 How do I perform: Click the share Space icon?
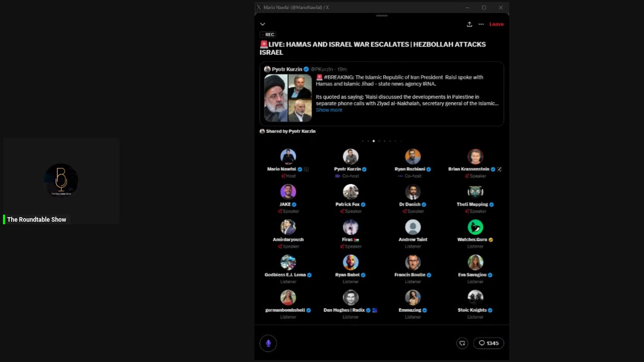pos(469,24)
